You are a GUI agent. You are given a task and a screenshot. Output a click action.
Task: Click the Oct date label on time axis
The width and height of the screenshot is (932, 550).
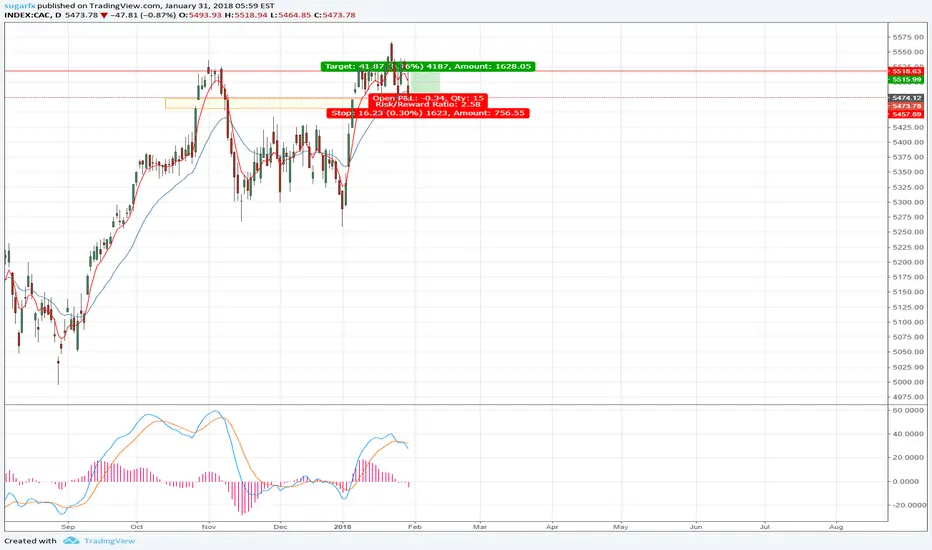137,527
